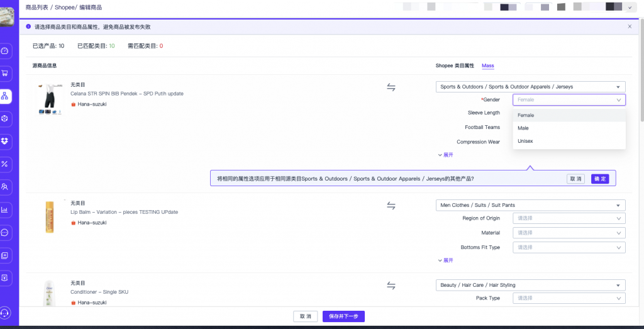Open the dashboard gauge icon in sidebar
Screen dimensions: 644x329
coord(5,51)
